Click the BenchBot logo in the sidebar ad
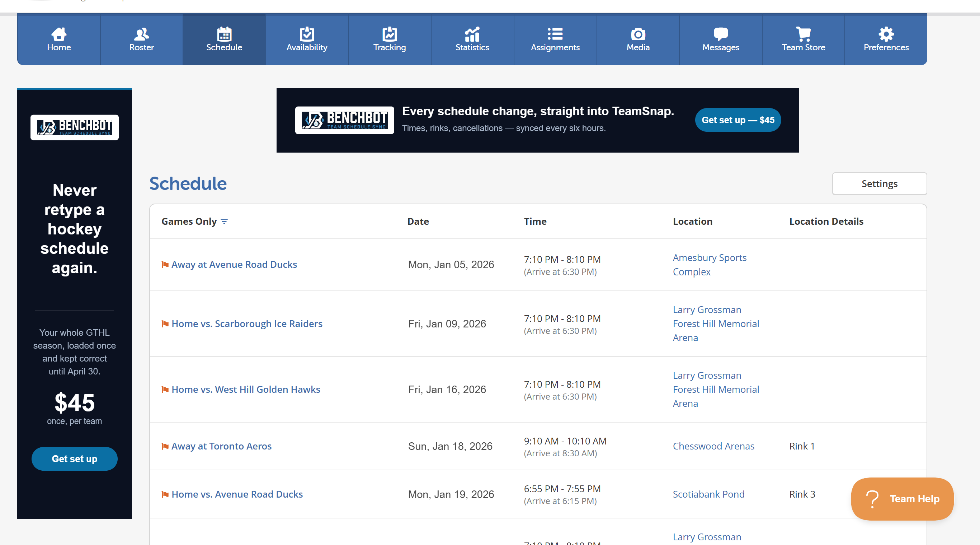This screenshot has height=545, width=980. pyautogui.click(x=75, y=127)
